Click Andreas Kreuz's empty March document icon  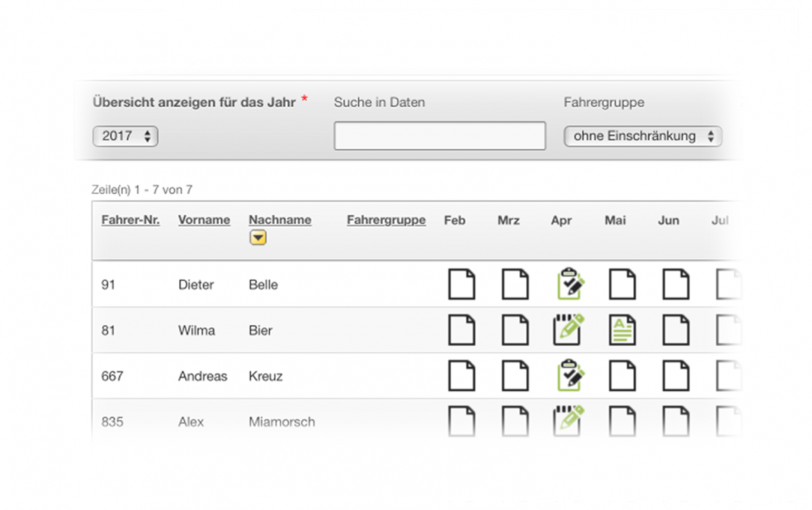click(x=515, y=375)
